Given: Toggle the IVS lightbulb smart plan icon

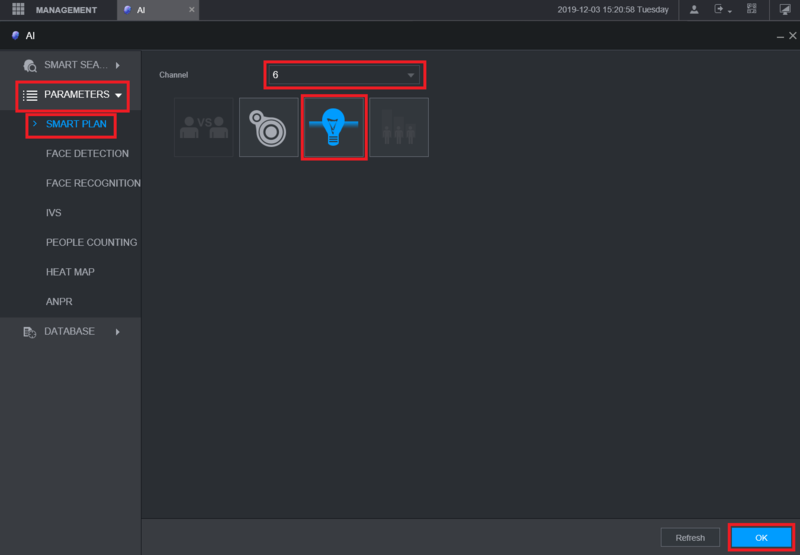Looking at the screenshot, I should [x=334, y=128].
